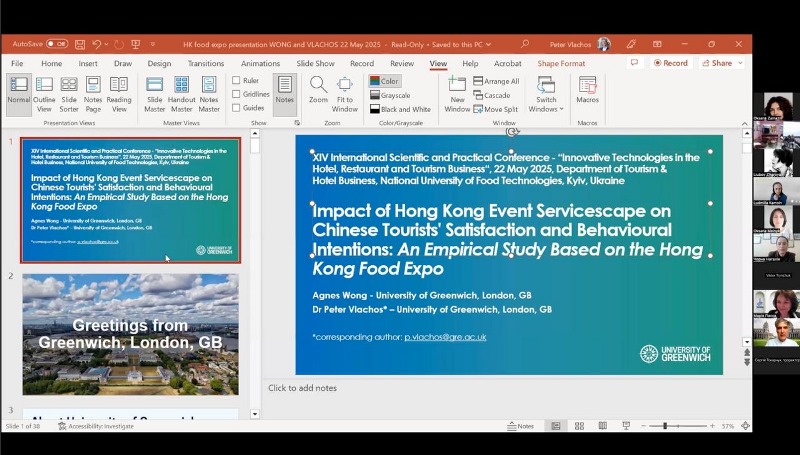Click Reading View icon in status bar
The image size is (800, 455).
(x=603, y=426)
